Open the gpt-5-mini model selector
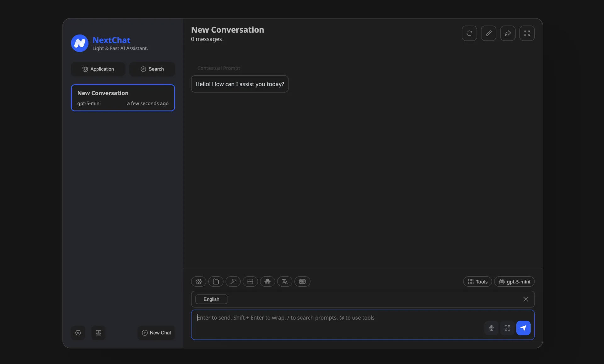604x364 pixels. 515,282
